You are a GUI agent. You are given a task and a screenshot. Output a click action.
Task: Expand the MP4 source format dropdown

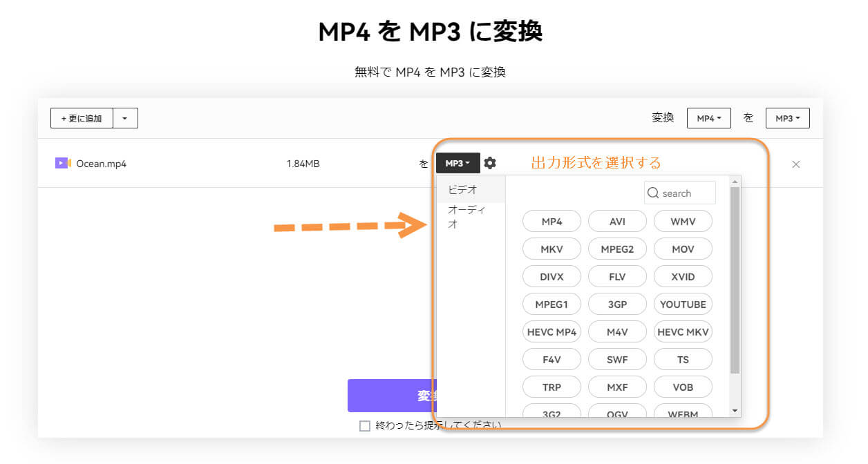pyautogui.click(x=708, y=118)
